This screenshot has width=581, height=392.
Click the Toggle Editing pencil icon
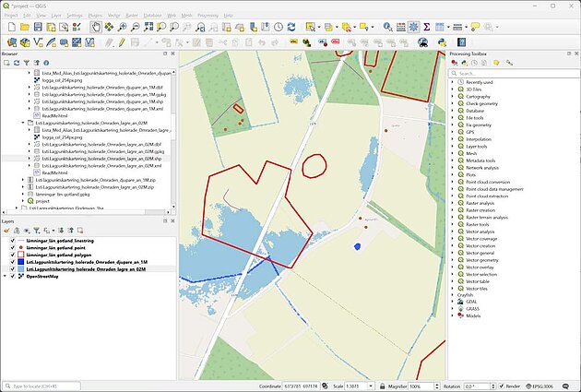click(122, 42)
